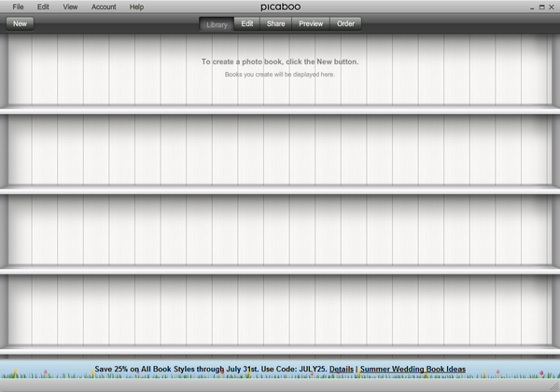The height and width of the screenshot is (392, 560).
Task: Open the Details promo link
Action: [x=341, y=370]
